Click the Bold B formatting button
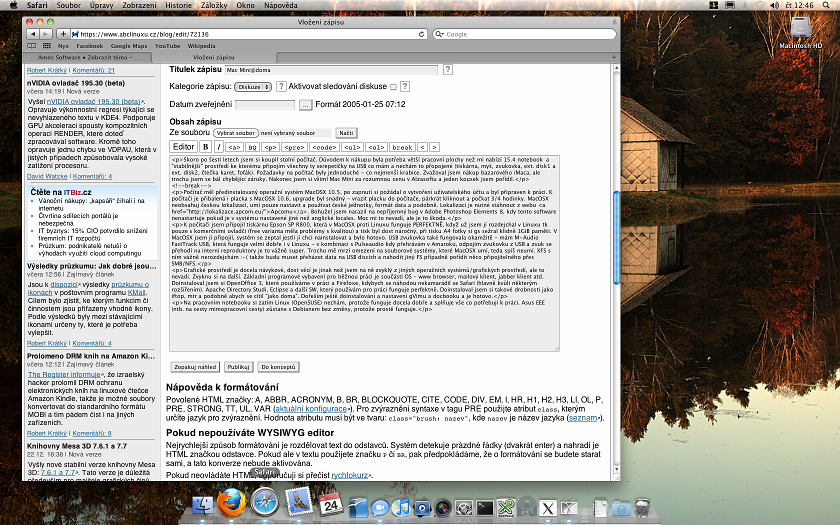840x525 pixels. pyautogui.click(x=206, y=146)
